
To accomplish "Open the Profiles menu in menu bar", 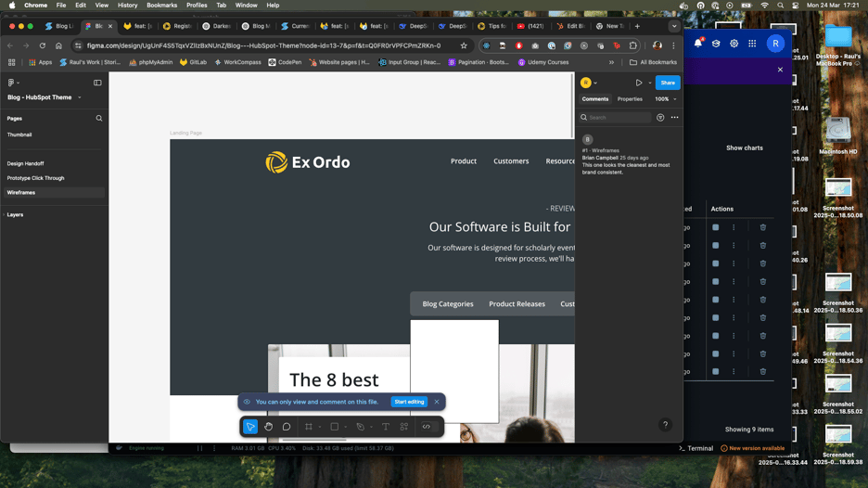I will [x=197, y=5].
